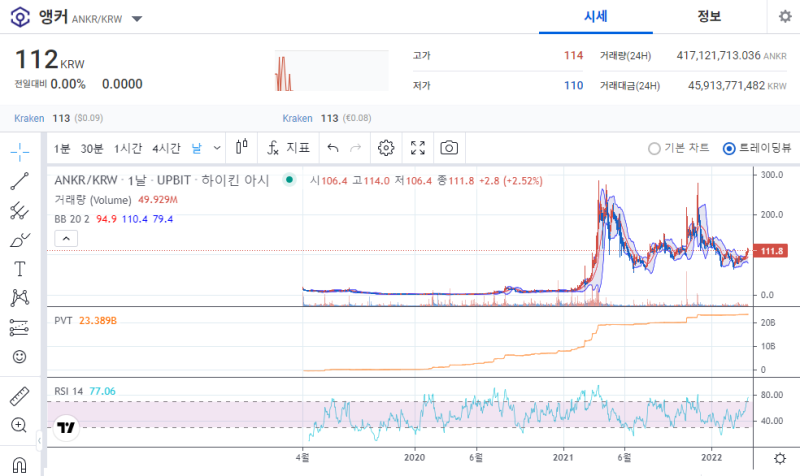Select the forecast position tool
This screenshot has width=800, height=476.
(x=19, y=328)
